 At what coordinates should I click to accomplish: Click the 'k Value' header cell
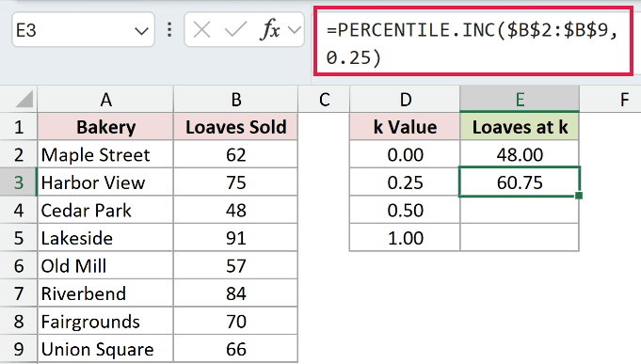pyautogui.click(x=405, y=127)
